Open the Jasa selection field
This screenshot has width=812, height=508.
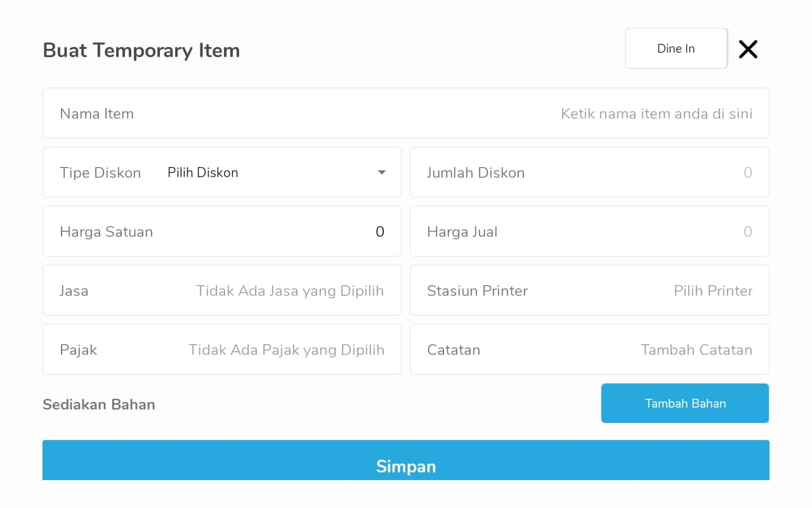222,290
